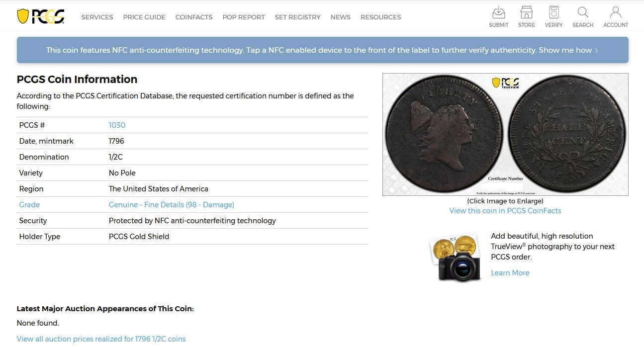Open the News menu
The image size is (644, 347).
pyautogui.click(x=340, y=17)
